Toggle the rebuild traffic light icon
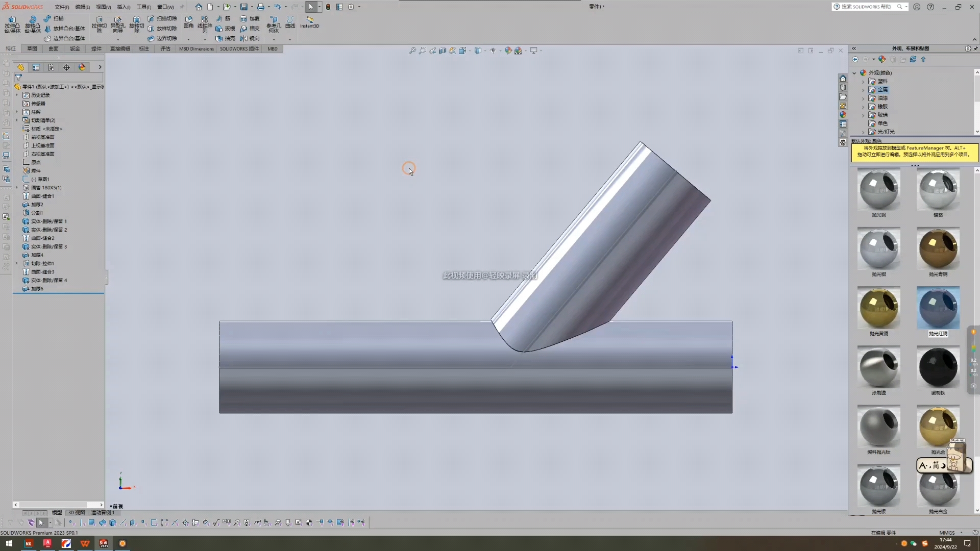This screenshot has width=980, height=551. click(x=328, y=7)
